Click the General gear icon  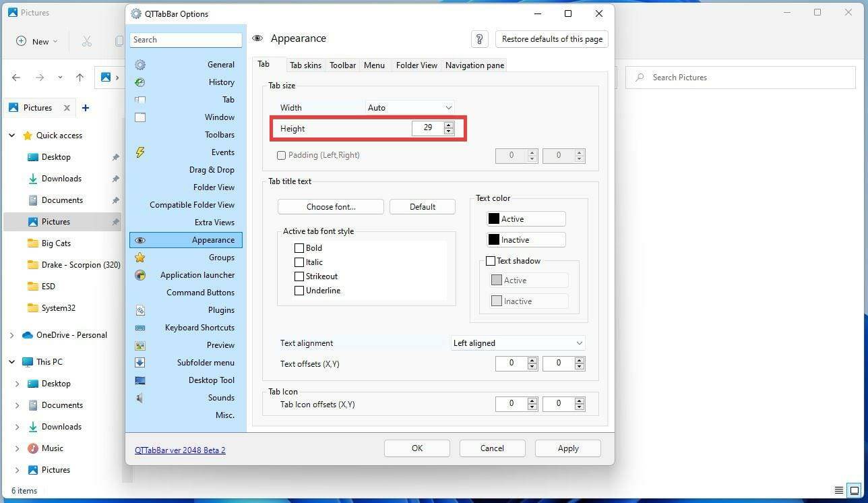pyautogui.click(x=140, y=64)
